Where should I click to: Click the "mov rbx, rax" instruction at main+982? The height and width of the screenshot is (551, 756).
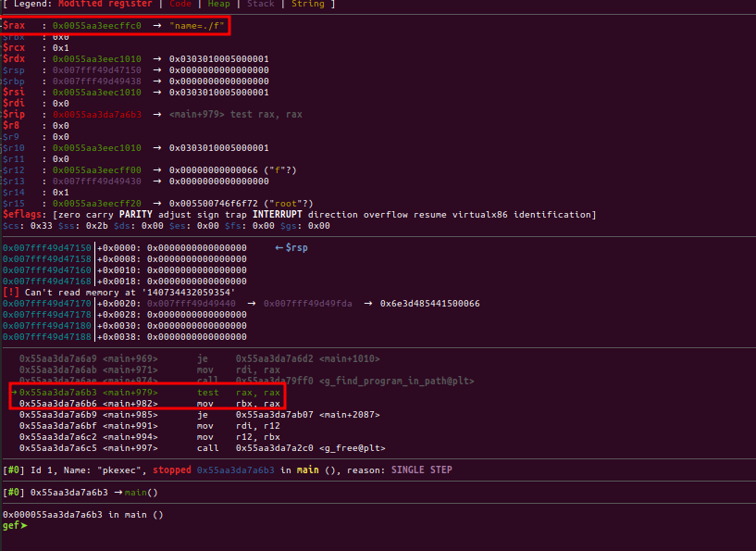point(239,404)
